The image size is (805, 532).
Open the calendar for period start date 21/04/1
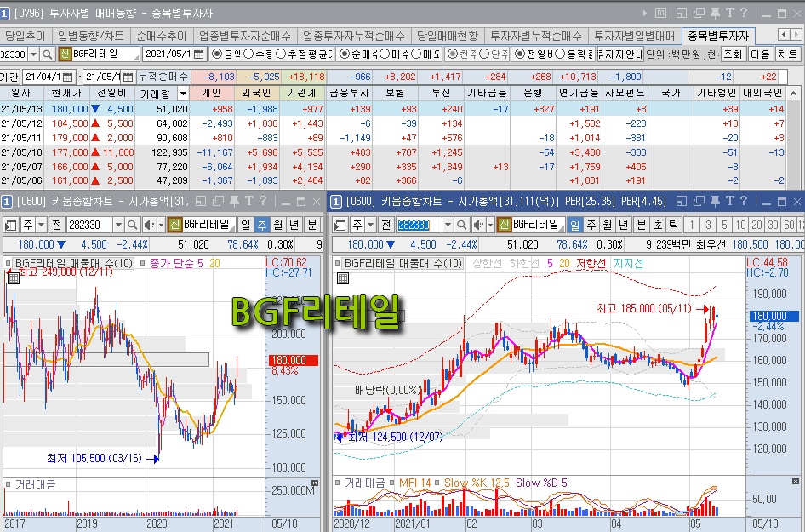68,77
